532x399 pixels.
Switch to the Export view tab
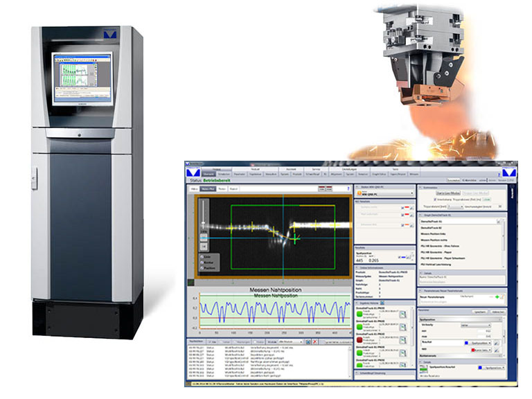pyautogui.click(x=233, y=188)
